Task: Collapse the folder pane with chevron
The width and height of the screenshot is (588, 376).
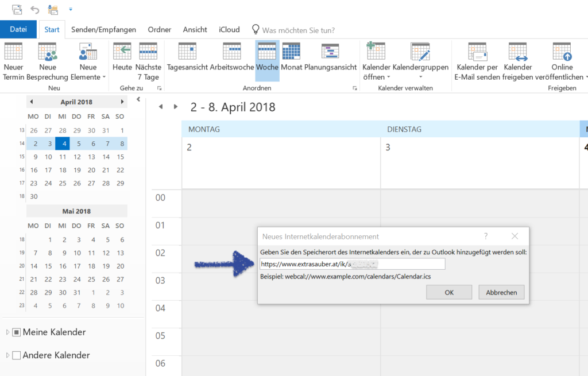Action: (x=138, y=99)
